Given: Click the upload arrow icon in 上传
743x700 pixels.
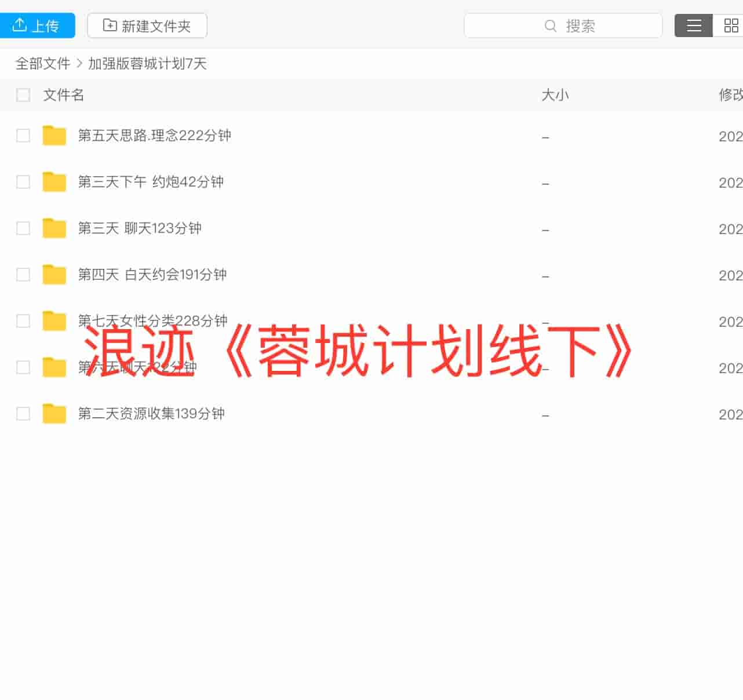Looking at the screenshot, I should point(20,25).
